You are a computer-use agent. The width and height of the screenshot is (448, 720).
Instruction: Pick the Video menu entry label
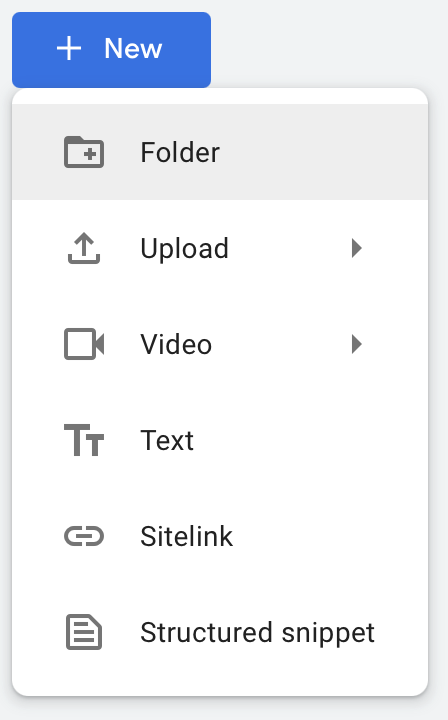176,344
